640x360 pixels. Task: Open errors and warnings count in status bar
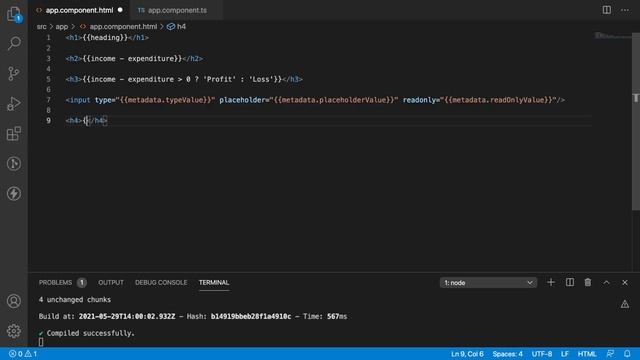[x=23, y=354]
